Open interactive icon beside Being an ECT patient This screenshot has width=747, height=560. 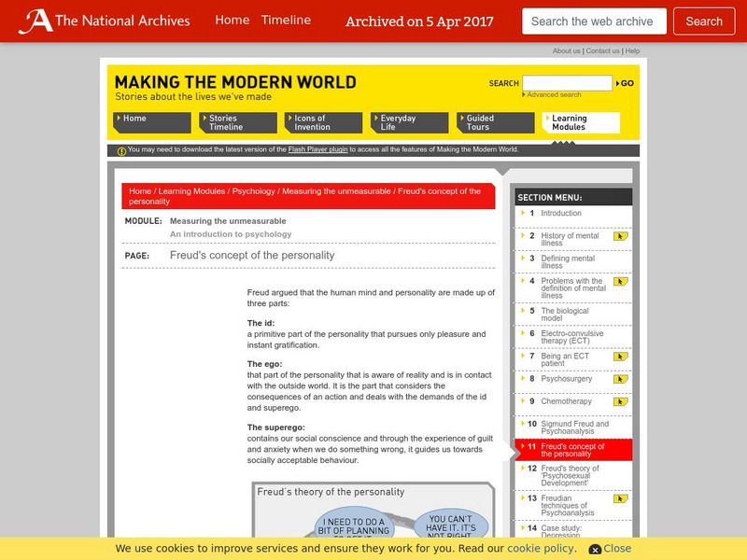(x=620, y=357)
